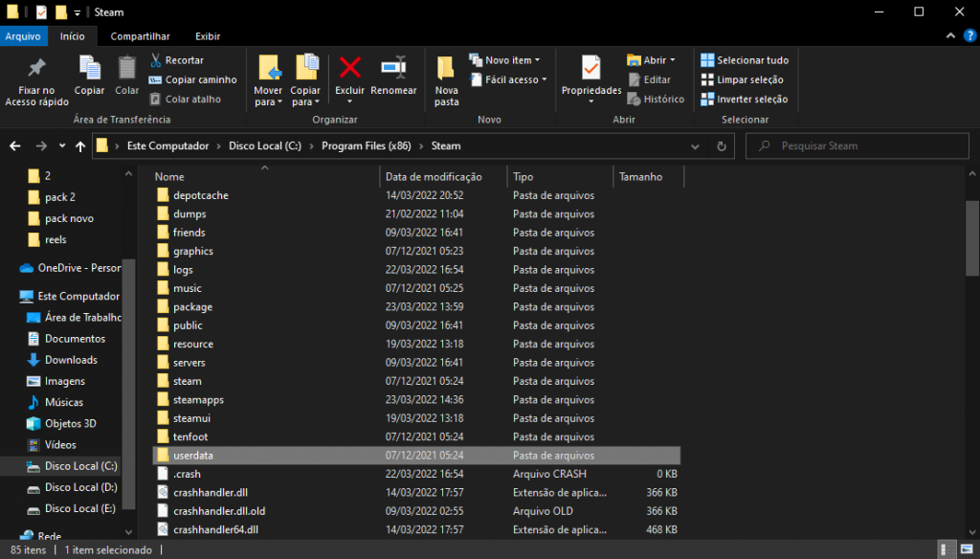Click Inverter seleção in the ribbon
This screenshot has height=559, width=980.
(x=745, y=99)
